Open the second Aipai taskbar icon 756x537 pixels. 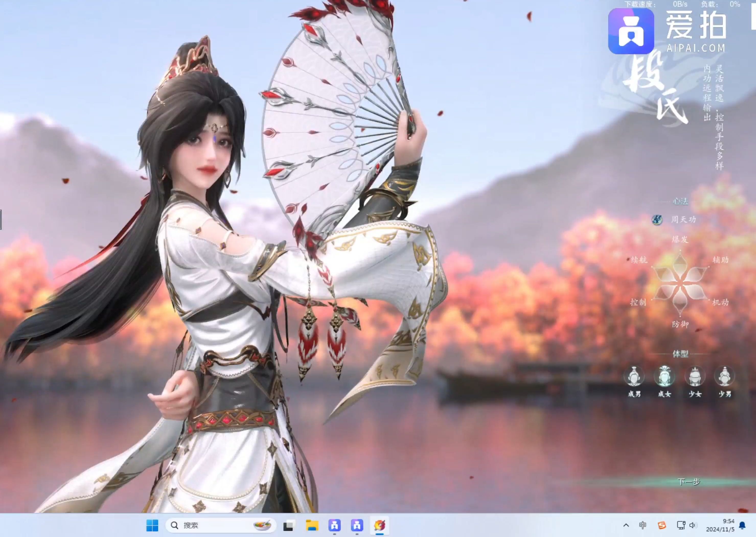tap(357, 525)
